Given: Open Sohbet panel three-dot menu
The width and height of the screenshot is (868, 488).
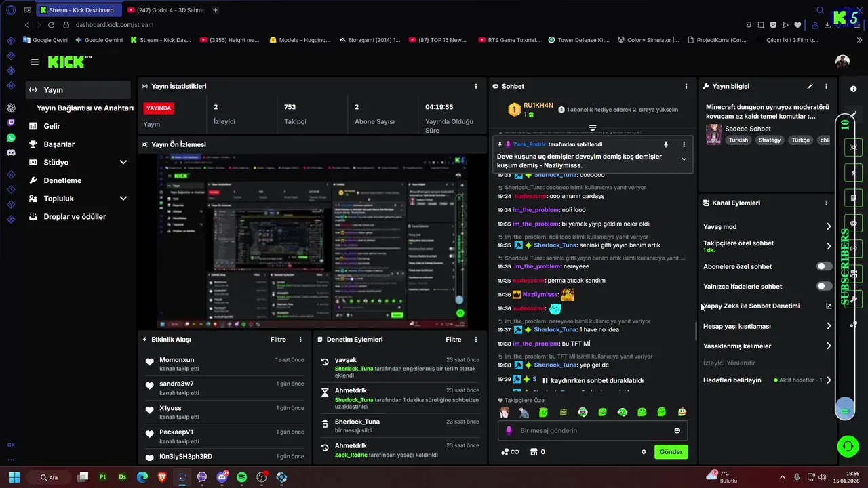Looking at the screenshot, I should pos(686,86).
